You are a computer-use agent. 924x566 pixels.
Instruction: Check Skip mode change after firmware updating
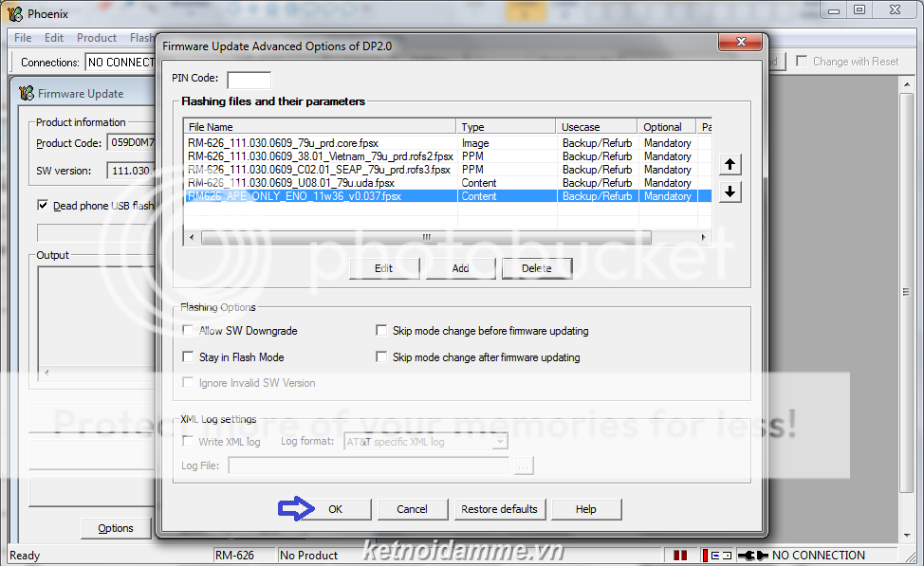click(x=381, y=356)
